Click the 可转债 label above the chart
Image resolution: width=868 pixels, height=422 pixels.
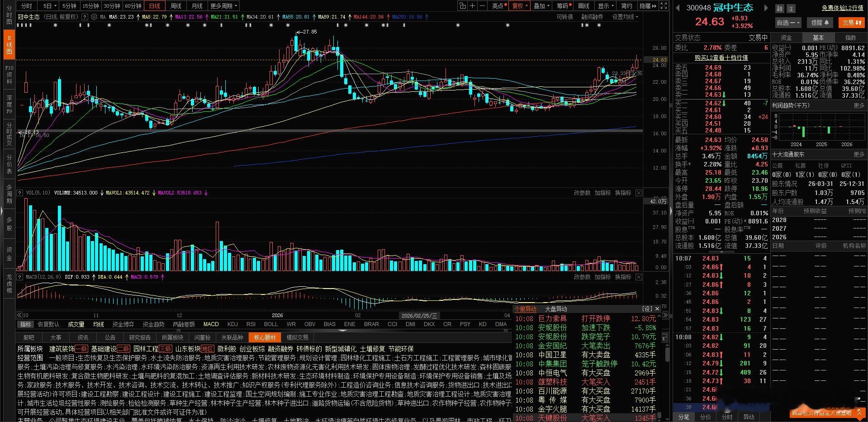[x=564, y=17]
